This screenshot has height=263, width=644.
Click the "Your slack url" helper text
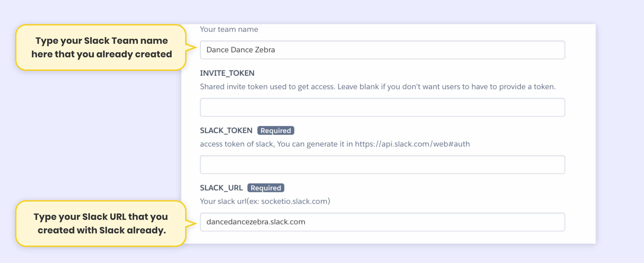pyautogui.click(x=223, y=201)
